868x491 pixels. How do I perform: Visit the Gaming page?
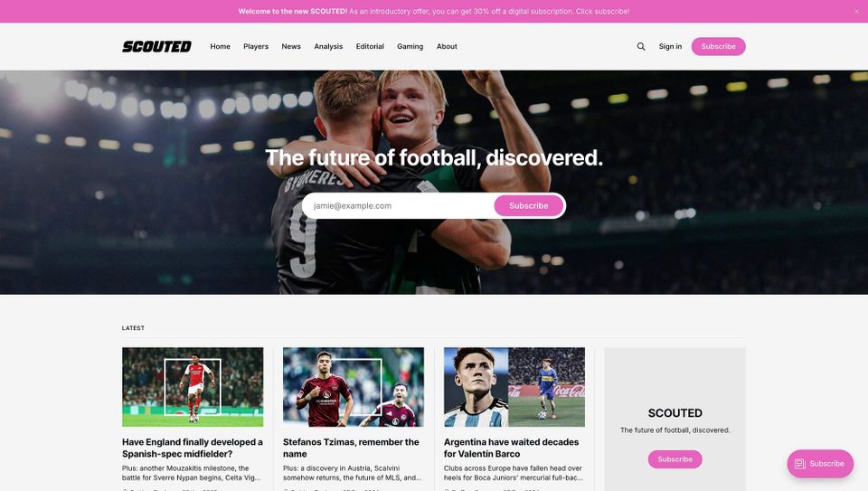point(410,46)
